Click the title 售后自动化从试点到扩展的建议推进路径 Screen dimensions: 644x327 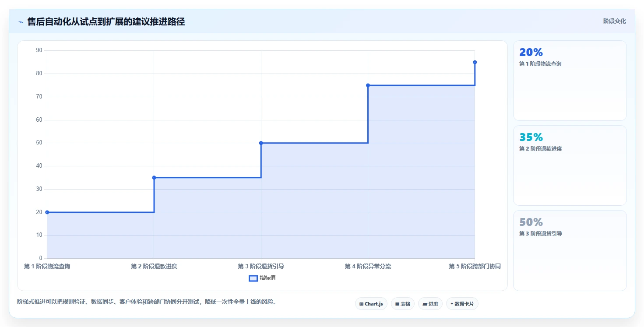click(106, 21)
